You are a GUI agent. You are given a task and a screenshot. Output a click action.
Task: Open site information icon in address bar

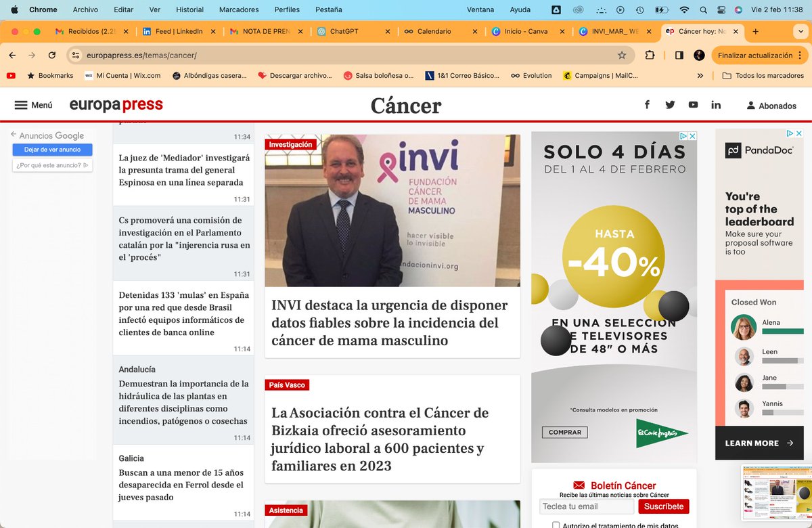pos(76,56)
